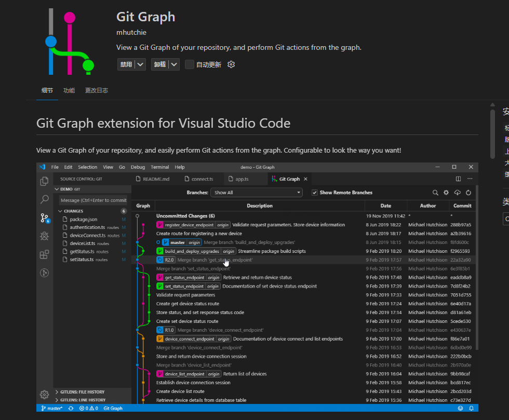This screenshot has width=509, height=420.
Task: Click the commit Message input field
Action: click(94, 200)
